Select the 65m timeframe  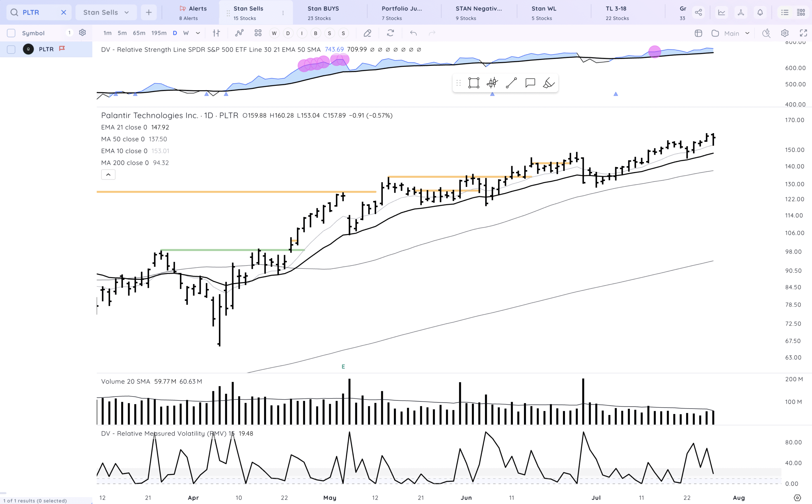tap(139, 33)
